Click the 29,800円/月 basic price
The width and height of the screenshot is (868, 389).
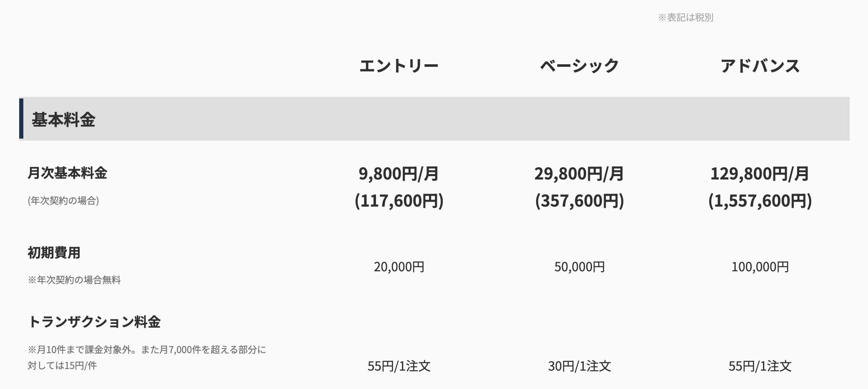tap(580, 174)
